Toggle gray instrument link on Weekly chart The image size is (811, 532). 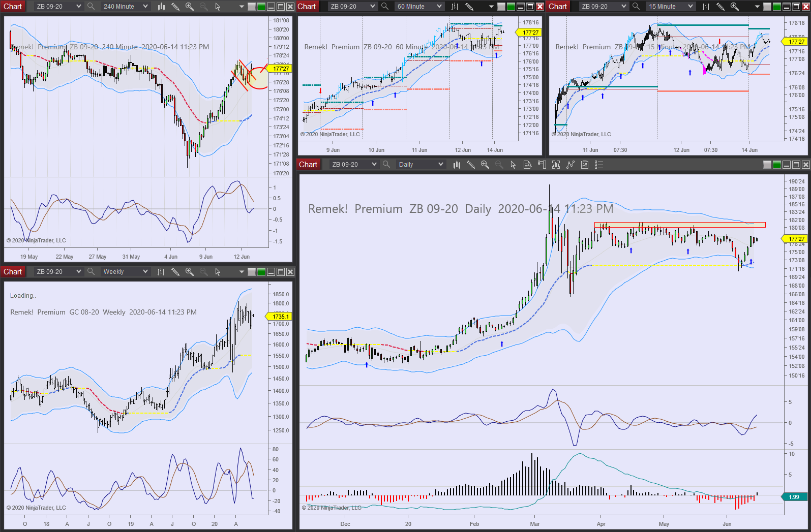[x=252, y=272]
